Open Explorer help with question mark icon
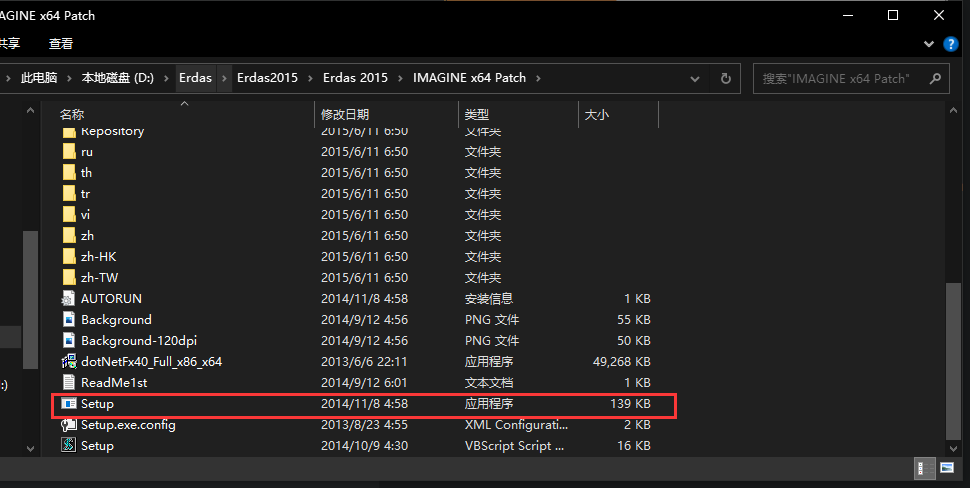970x488 pixels. tap(950, 44)
